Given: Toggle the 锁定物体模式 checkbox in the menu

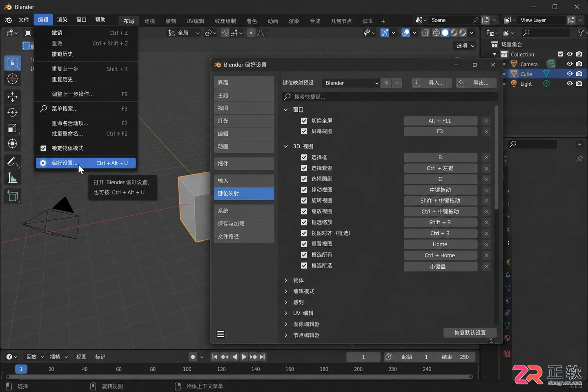Looking at the screenshot, I should tap(43, 148).
